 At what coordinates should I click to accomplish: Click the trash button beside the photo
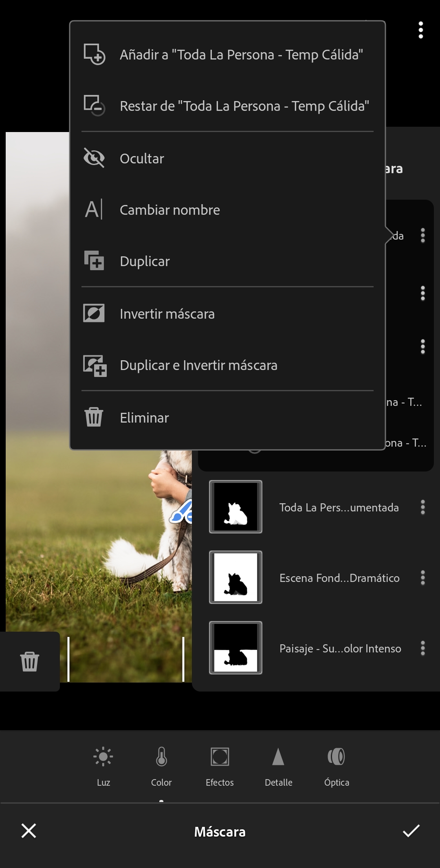click(30, 661)
